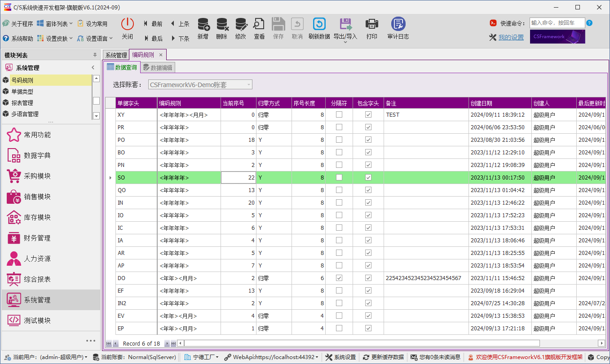Jump to last record with 最后

click(153, 39)
